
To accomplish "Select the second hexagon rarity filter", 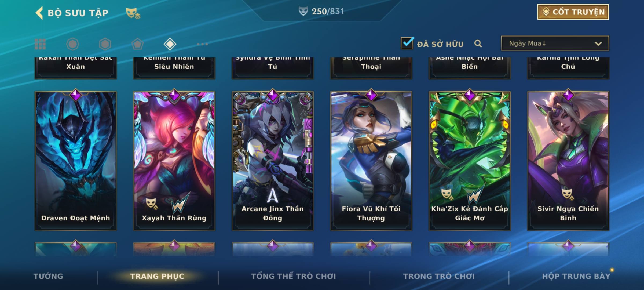I will coord(105,44).
